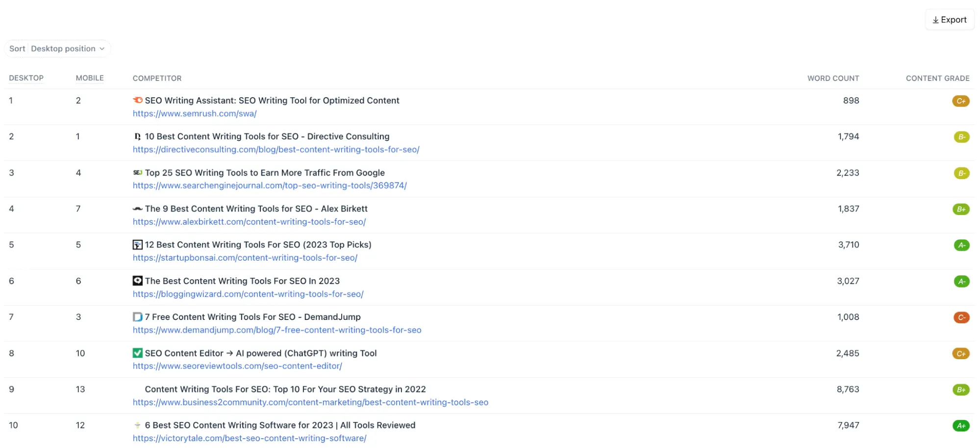Screen dimensions: 980x448
Task: Click the Alex Birkett mustache favicon
Action: 138,209
